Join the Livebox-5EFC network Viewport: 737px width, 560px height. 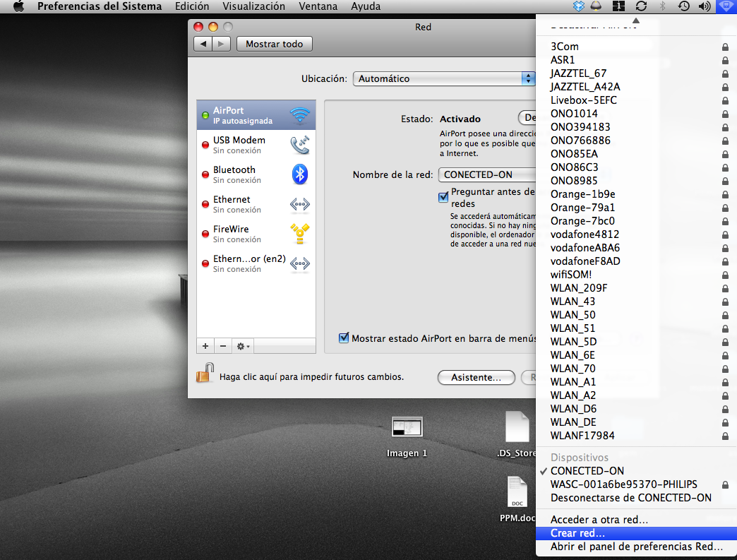point(637,100)
